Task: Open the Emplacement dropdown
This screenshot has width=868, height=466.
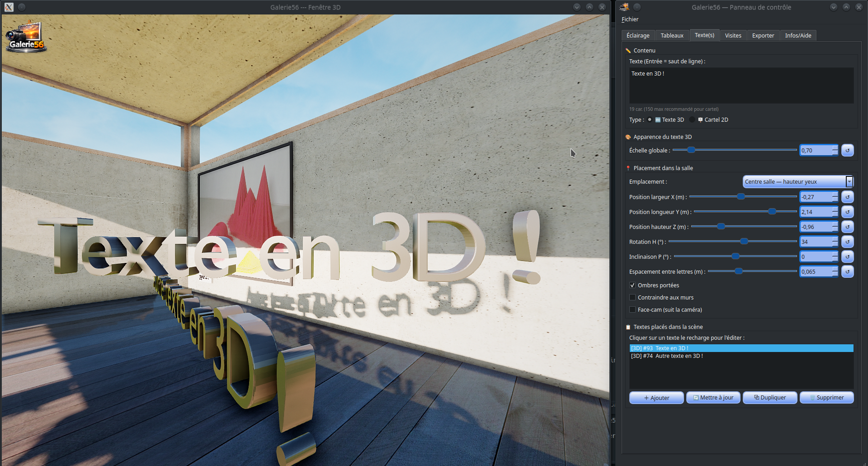Action: pos(798,181)
